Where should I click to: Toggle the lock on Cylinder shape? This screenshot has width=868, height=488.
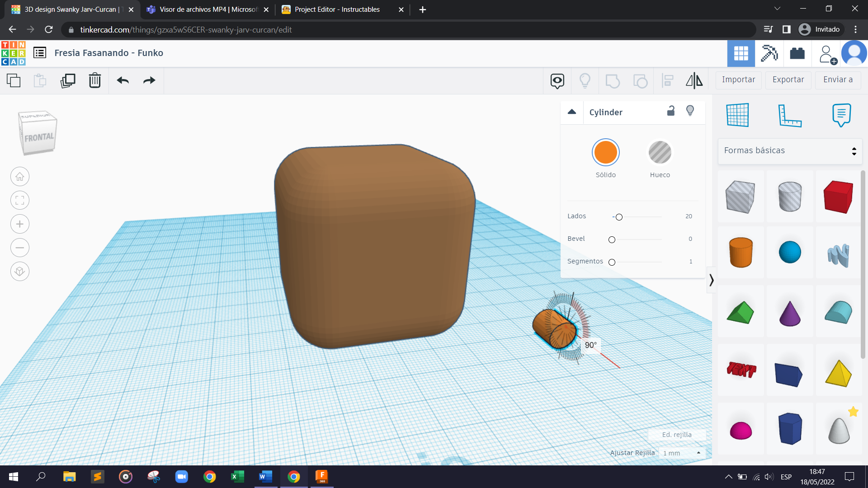coord(671,111)
